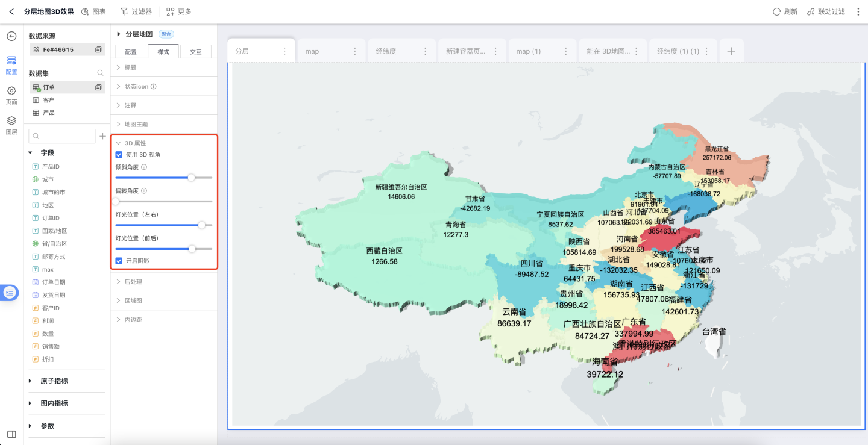Screen dimensions: 868x445
Task: Click the plus icon to add field
Action: click(102, 136)
